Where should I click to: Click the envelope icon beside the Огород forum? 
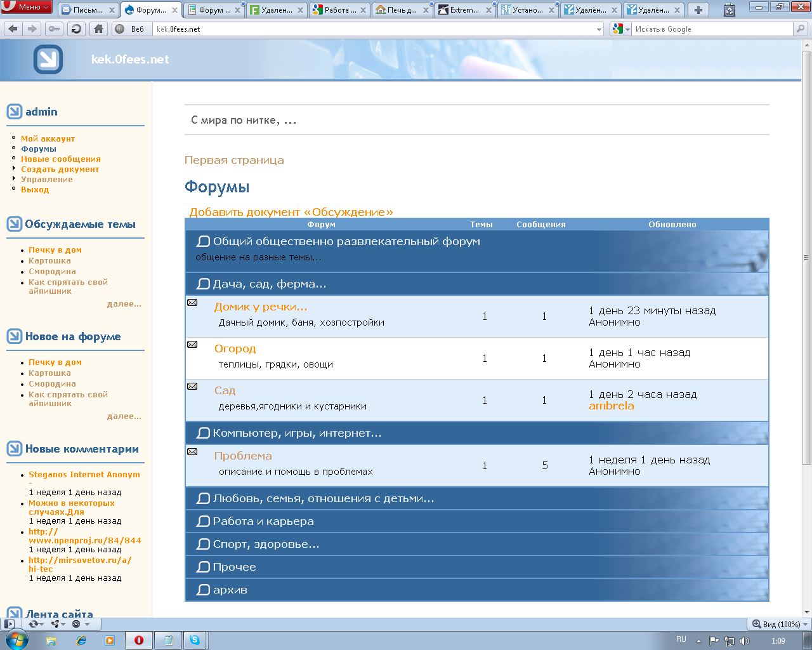[192, 344]
